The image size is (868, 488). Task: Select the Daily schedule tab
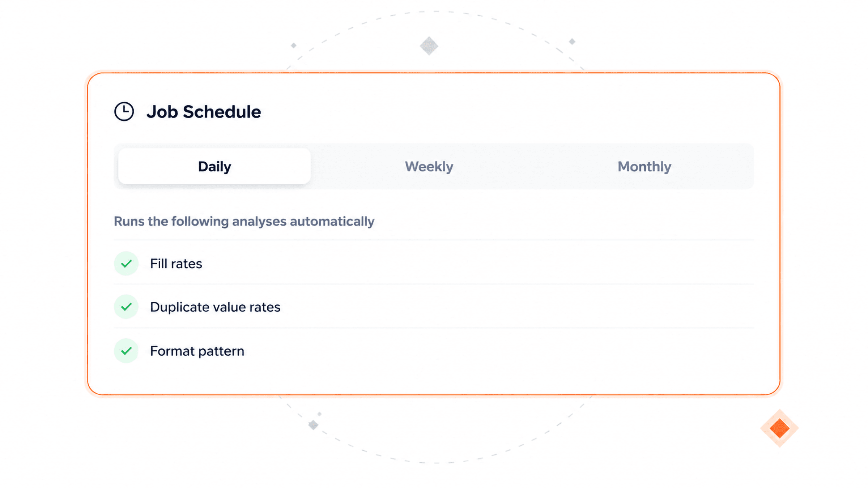coord(214,166)
